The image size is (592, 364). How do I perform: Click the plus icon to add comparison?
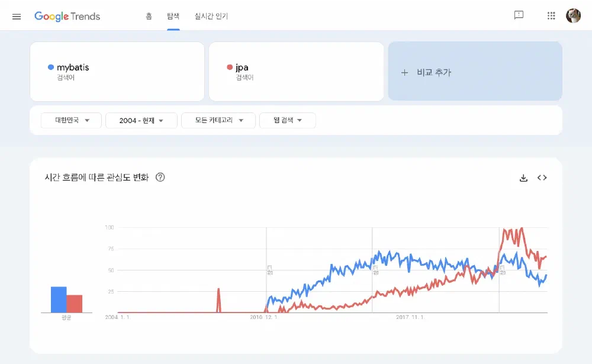405,72
